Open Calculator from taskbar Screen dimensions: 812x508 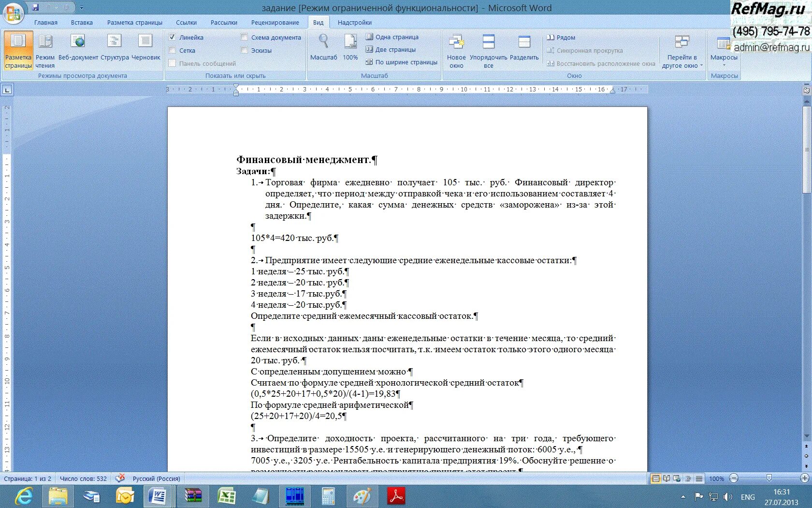tap(328, 496)
